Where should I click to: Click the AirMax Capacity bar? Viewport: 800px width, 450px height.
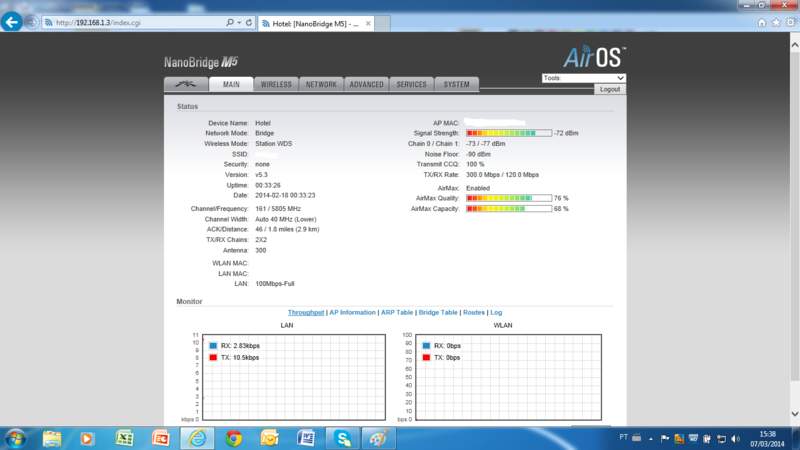click(509, 209)
